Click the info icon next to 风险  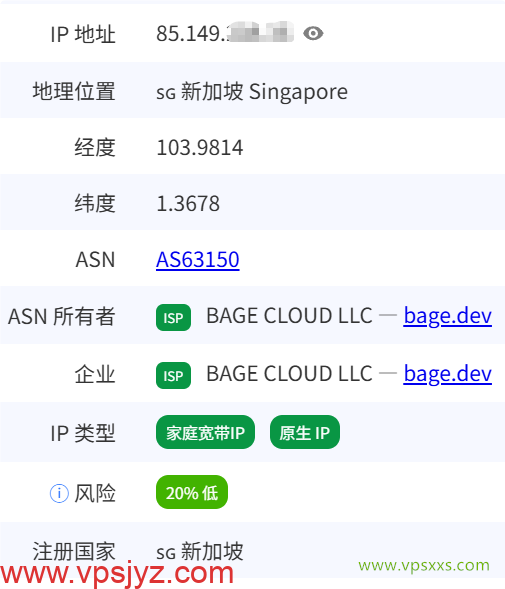coord(59,493)
